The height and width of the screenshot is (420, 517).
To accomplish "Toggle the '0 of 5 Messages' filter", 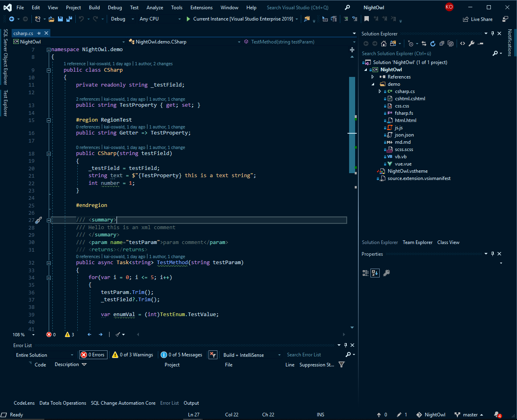I will 181,355.
